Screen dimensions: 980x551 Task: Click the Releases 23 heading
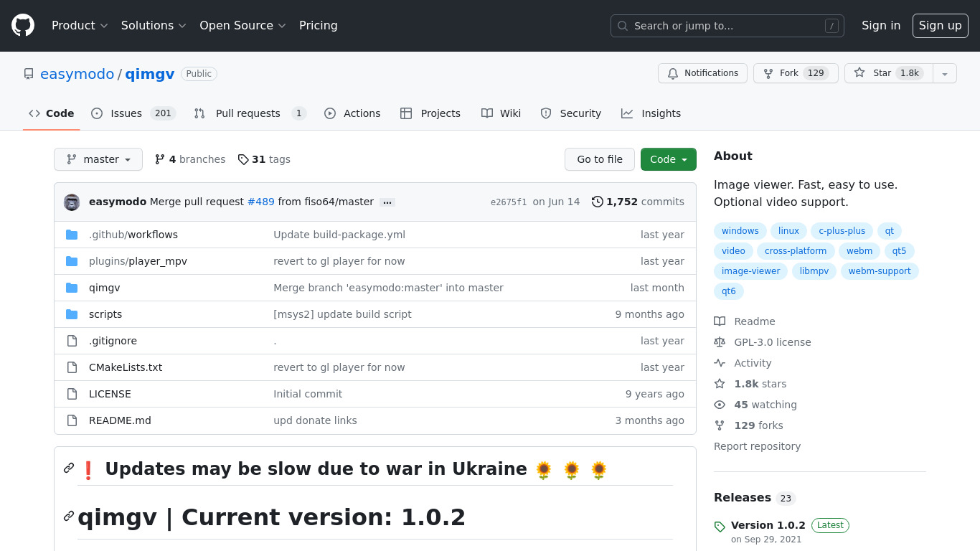tap(755, 498)
